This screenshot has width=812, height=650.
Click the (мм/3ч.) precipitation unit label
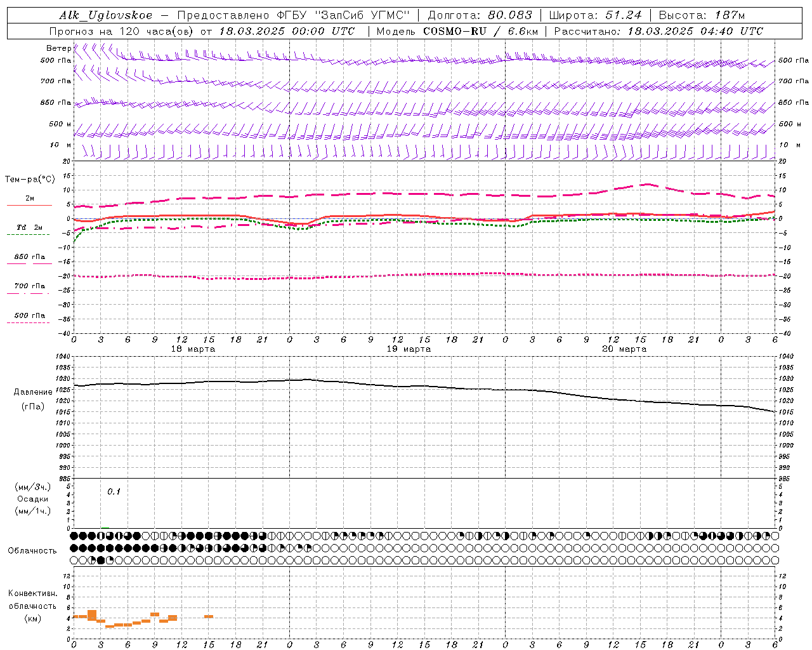[33, 487]
